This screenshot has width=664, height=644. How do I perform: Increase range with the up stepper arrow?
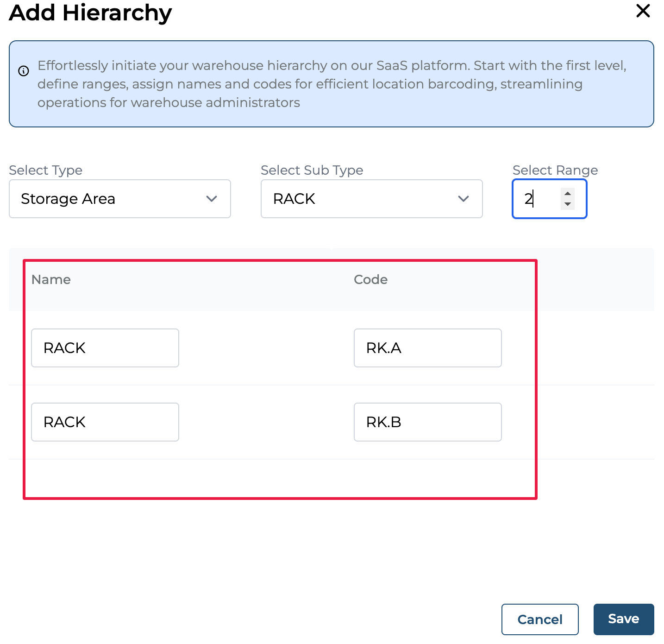(x=567, y=193)
